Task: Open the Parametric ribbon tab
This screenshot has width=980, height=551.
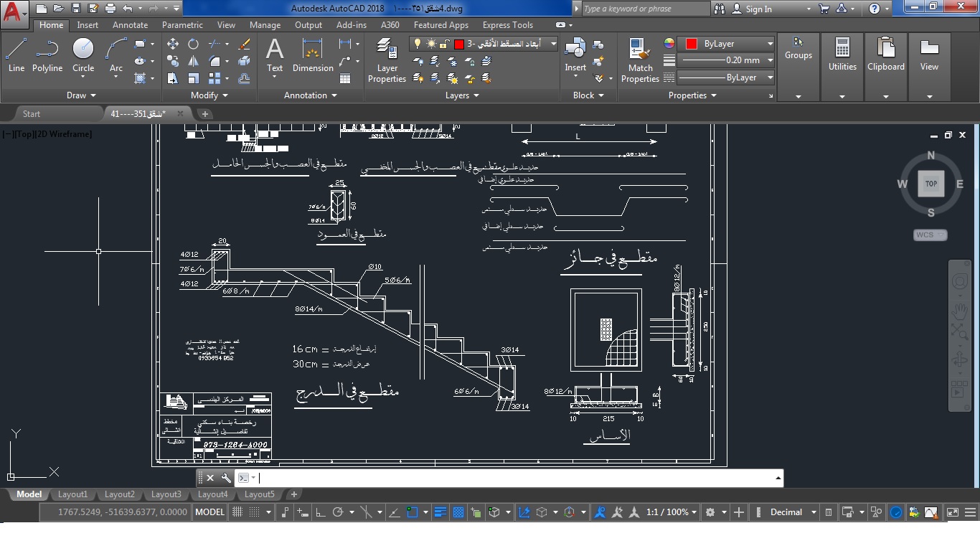Action: click(x=182, y=25)
